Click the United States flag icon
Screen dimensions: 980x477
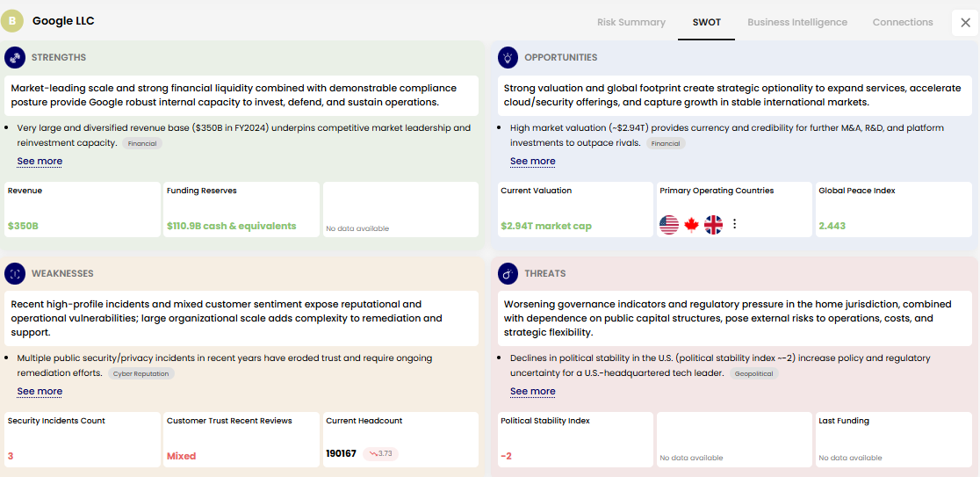pos(669,225)
